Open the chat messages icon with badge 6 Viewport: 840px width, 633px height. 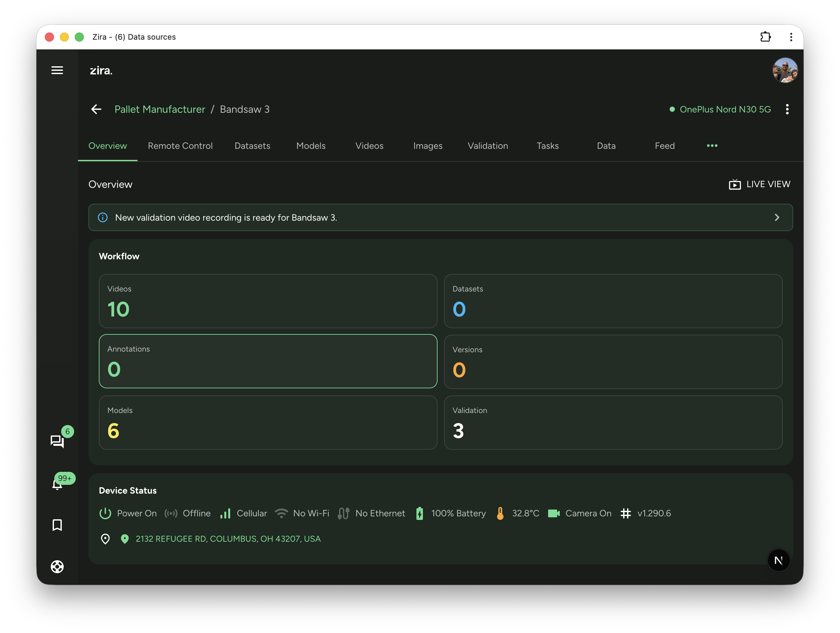click(x=57, y=441)
